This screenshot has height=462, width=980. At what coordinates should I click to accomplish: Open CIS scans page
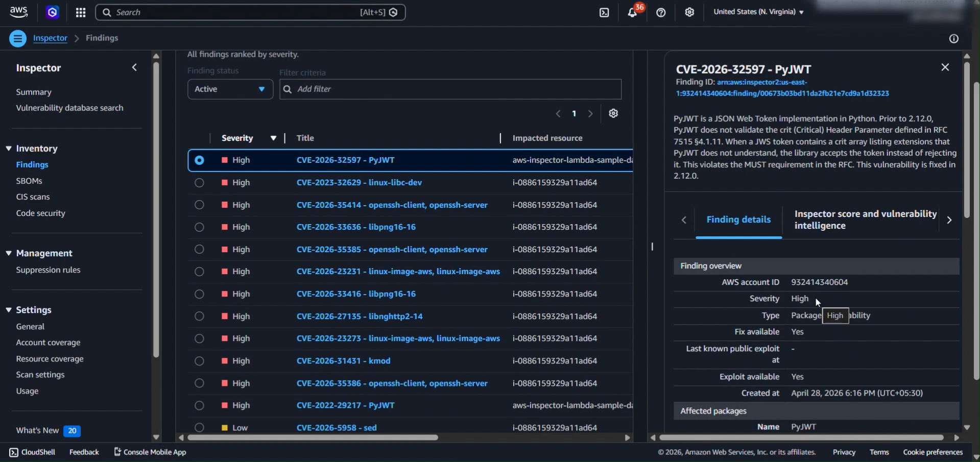[33, 197]
